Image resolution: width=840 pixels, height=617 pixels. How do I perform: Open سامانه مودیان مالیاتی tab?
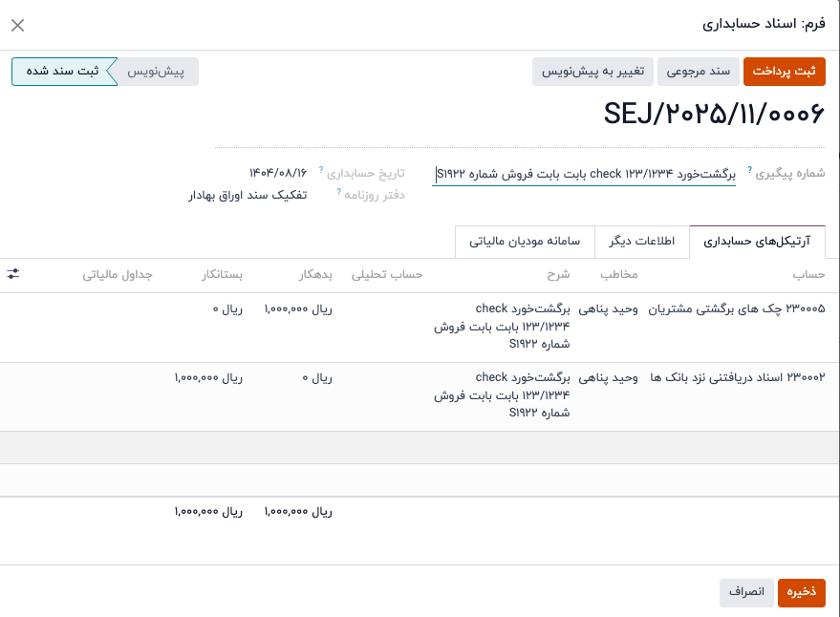[x=525, y=242]
